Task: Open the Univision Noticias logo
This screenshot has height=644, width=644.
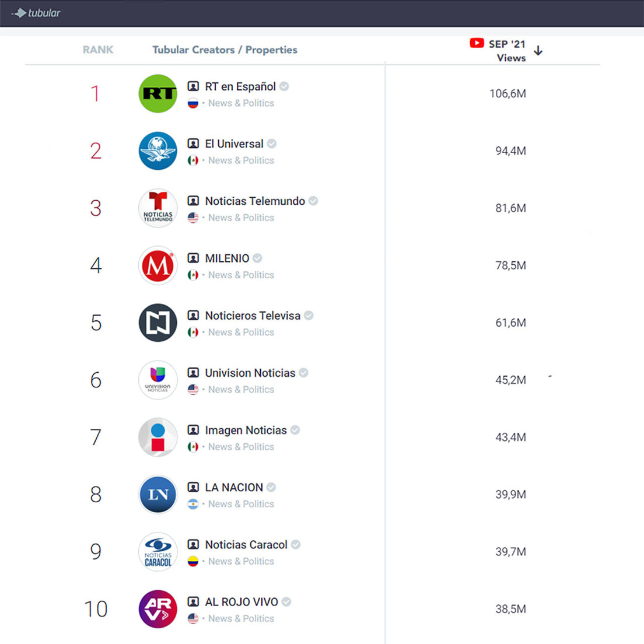Action: (157, 380)
